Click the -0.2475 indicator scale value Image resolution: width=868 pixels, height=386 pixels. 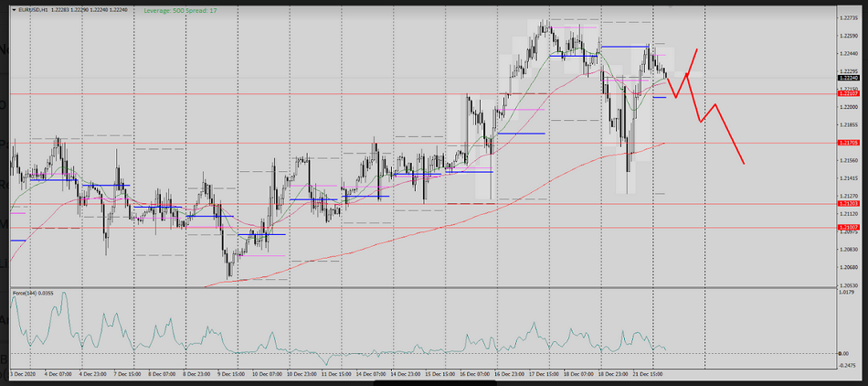coord(847,364)
